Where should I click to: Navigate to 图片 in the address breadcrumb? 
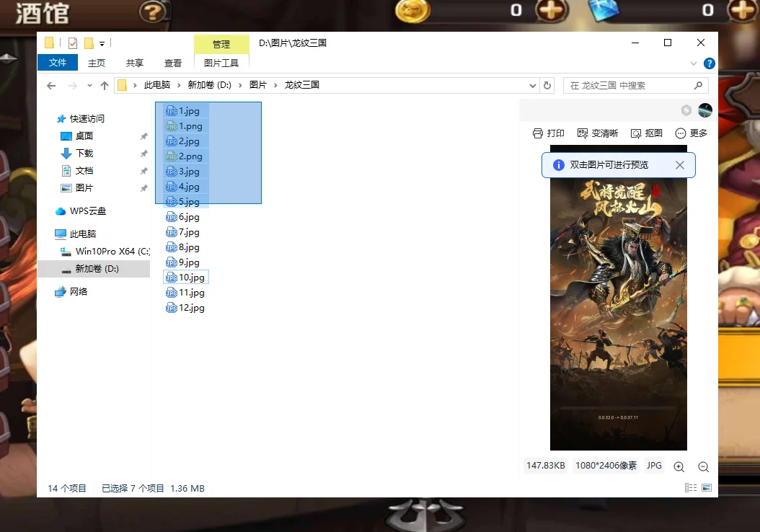(258, 85)
